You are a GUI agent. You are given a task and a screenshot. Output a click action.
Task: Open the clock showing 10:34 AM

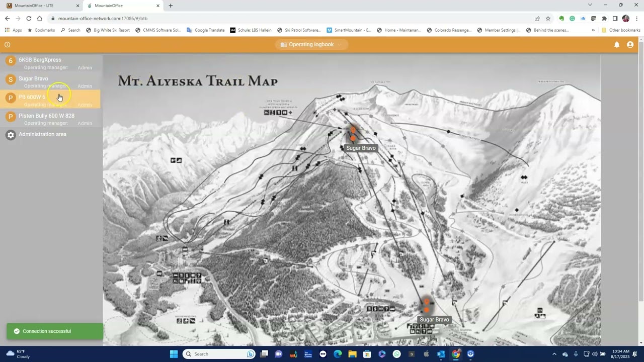621,354
